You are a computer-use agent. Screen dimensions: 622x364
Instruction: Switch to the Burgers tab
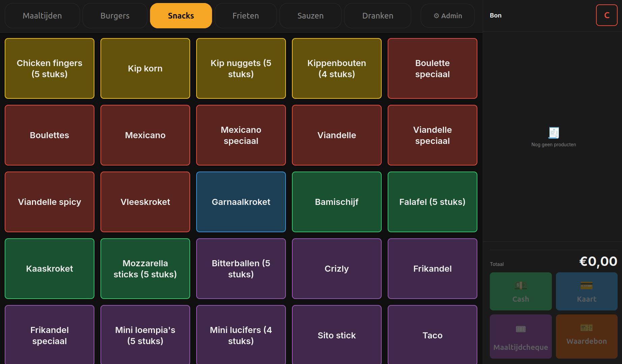[115, 16]
